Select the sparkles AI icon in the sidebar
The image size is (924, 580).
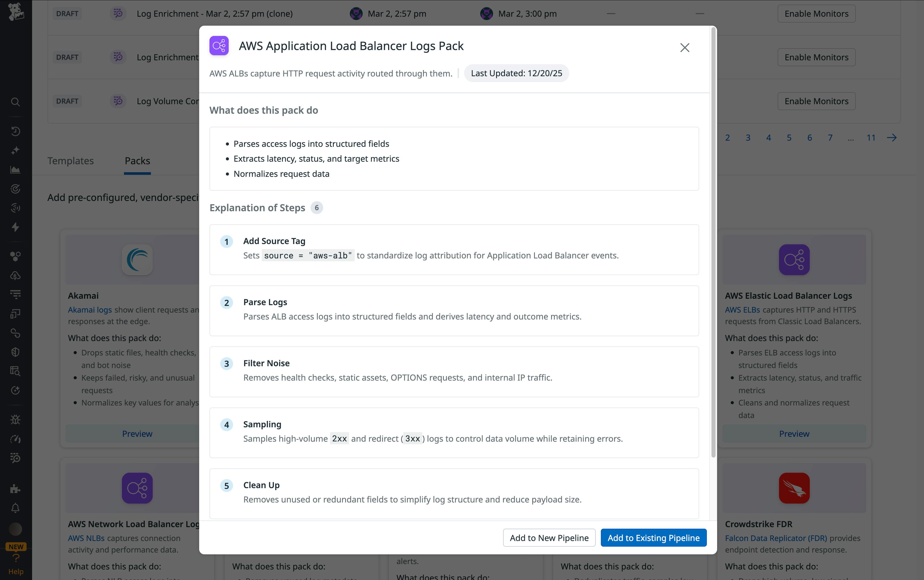[x=15, y=150]
